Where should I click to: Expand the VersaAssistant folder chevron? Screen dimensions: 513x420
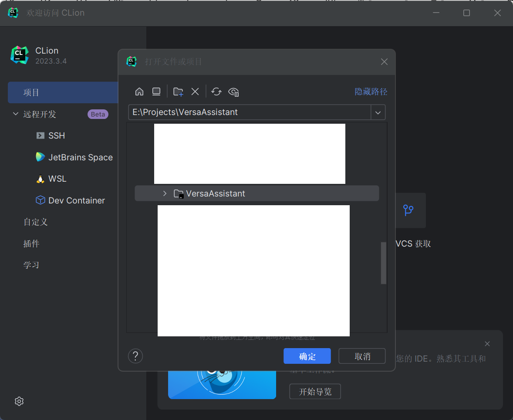165,193
